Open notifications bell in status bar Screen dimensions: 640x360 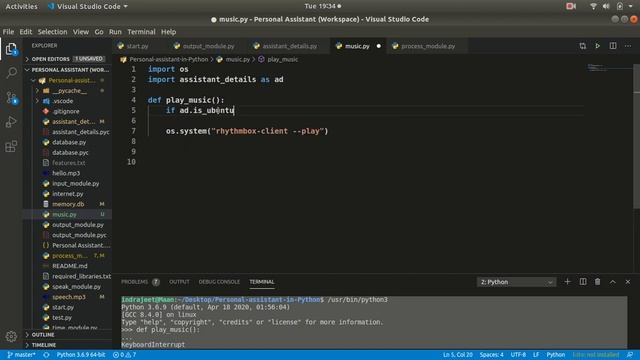point(630,355)
